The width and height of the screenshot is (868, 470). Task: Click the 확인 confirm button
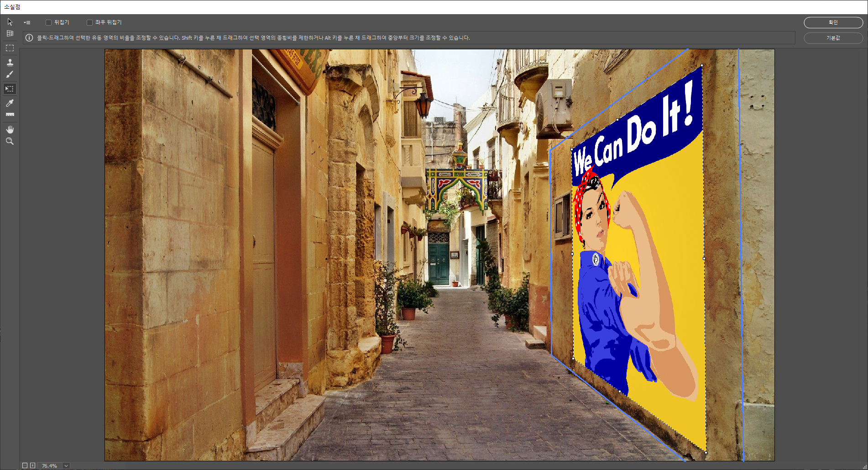tap(833, 22)
